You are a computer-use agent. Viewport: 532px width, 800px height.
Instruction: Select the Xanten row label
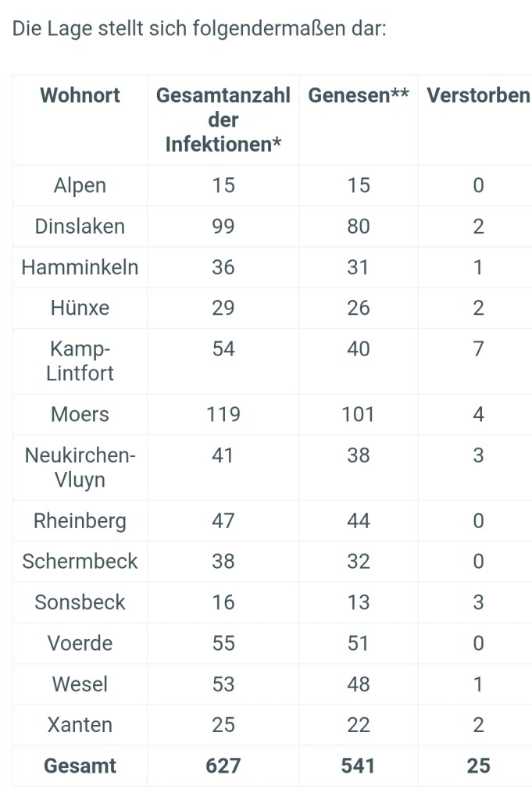80,725
